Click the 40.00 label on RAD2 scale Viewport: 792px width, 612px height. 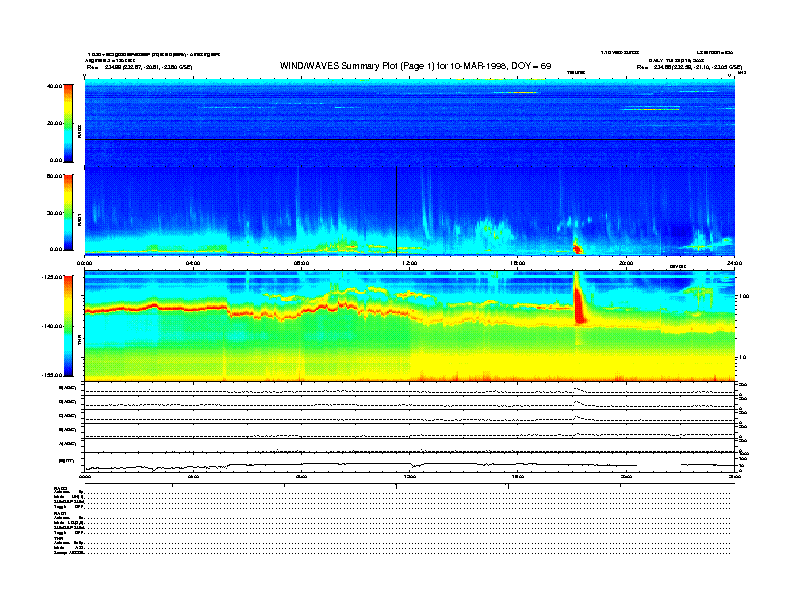click(x=54, y=86)
